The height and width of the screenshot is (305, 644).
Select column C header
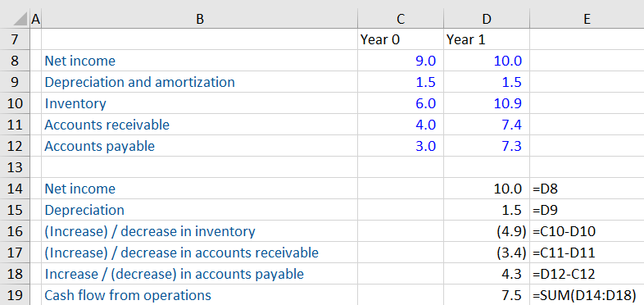click(x=401, y=19)
